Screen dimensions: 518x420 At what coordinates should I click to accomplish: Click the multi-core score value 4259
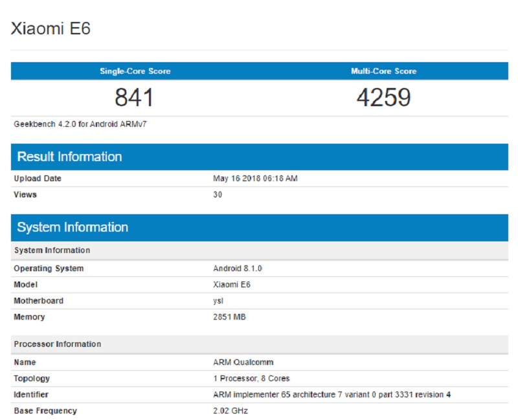pos(383,98)
